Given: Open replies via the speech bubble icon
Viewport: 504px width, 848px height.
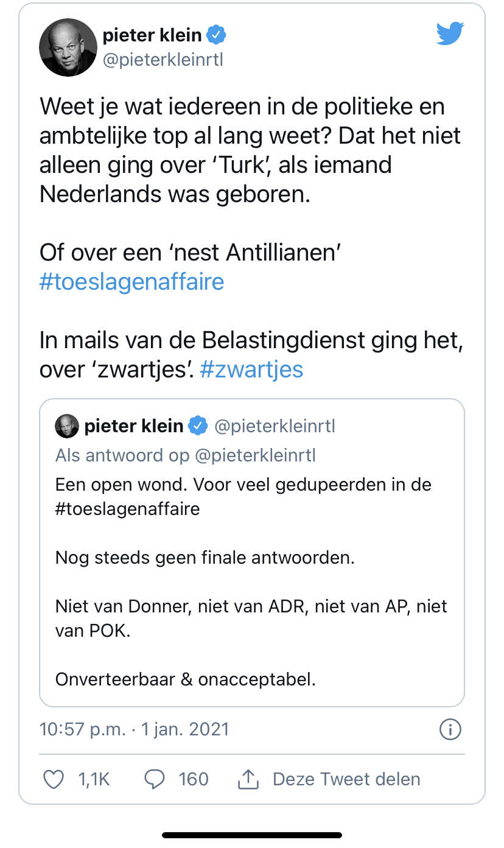Looking at the screenshot, I should click(x=155, y=779).
